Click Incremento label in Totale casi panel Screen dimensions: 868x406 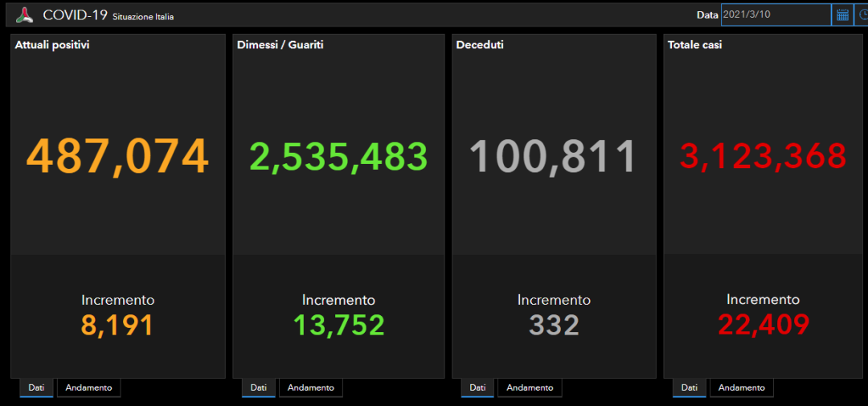(764, 300)
